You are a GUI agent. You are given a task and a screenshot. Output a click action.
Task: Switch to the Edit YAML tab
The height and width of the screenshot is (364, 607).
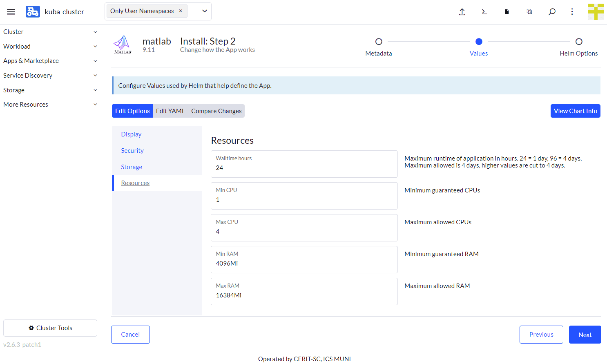tap(170, 111)
